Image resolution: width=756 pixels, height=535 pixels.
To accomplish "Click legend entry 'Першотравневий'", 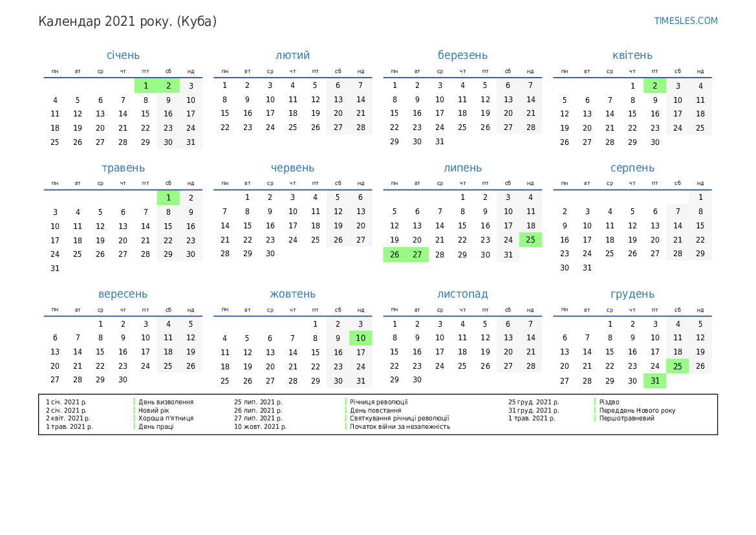I will (x=626, y=419).
